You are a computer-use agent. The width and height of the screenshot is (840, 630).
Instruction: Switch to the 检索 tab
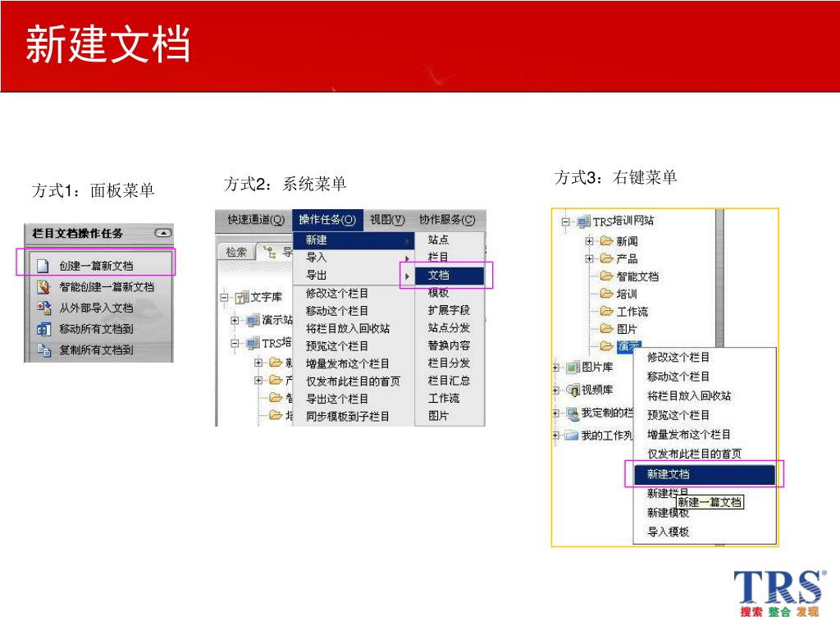236,253
